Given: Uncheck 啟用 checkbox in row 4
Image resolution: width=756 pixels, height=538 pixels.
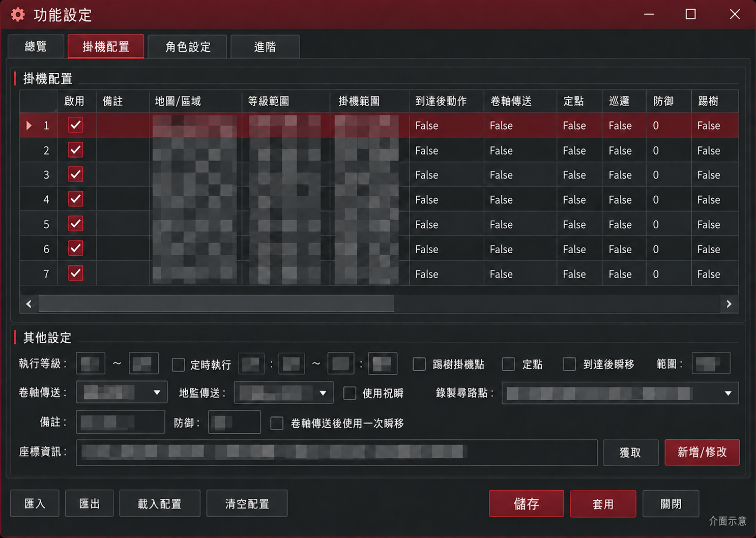Looking at the screenshot, I should point(76,199).
